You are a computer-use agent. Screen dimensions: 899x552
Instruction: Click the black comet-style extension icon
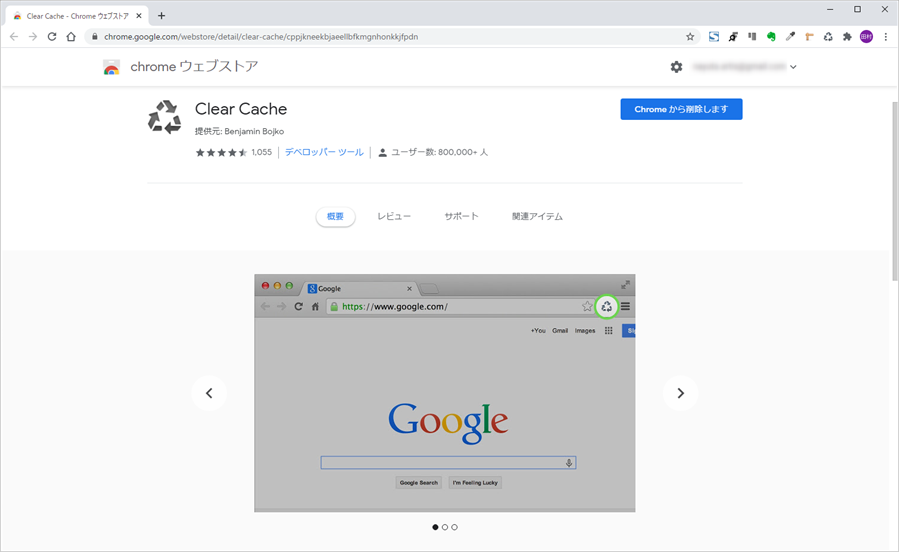coord(733,37)
